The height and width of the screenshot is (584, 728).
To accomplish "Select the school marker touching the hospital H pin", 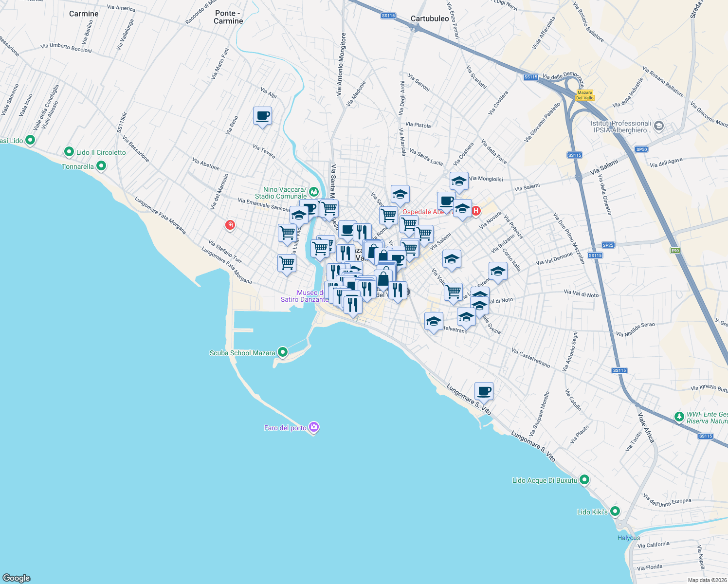I will pos(462,210).
